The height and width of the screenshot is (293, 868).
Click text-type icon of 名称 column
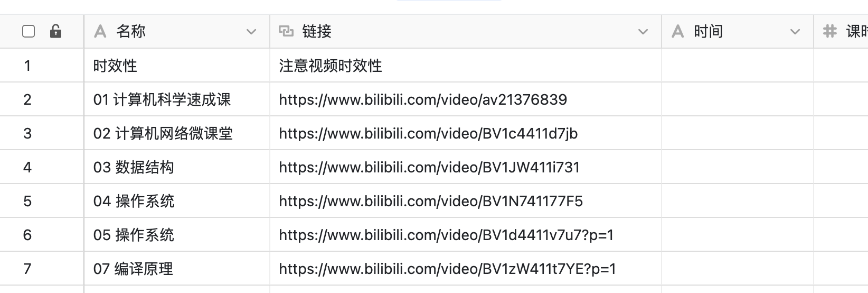pyautogui.click(x=100, y=32)
